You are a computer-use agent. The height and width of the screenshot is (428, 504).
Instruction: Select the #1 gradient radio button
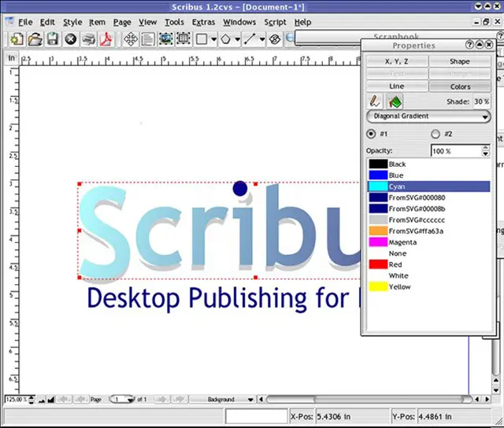coord(372,134)
